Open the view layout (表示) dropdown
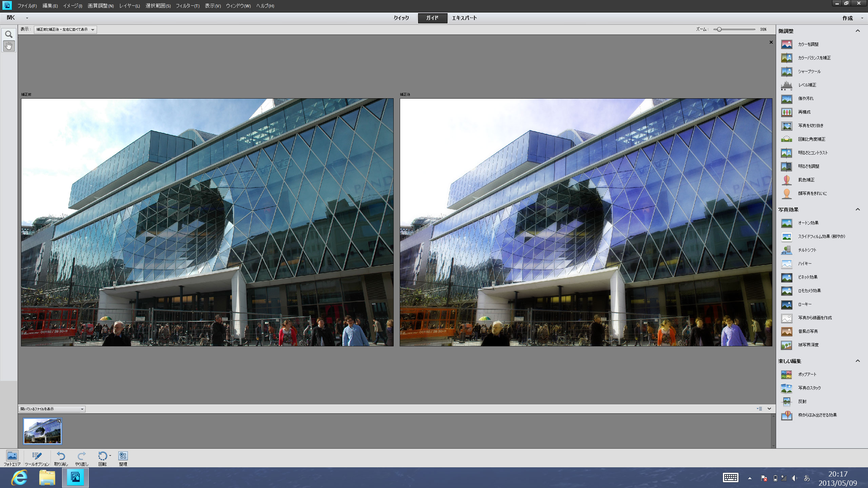The height and width of the screenshot is (488, 868). (x=65, y=29)
